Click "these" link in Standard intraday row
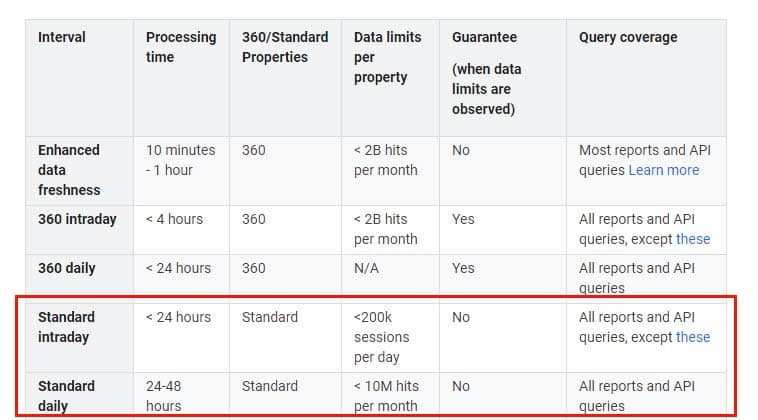This screenshot has height=420, width=758. 693,337
